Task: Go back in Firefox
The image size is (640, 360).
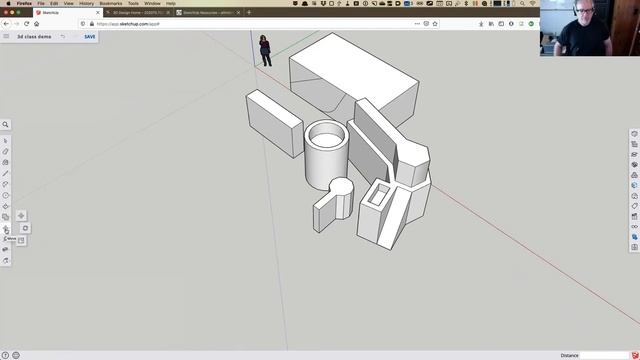Action: click(x=6, y=24)
